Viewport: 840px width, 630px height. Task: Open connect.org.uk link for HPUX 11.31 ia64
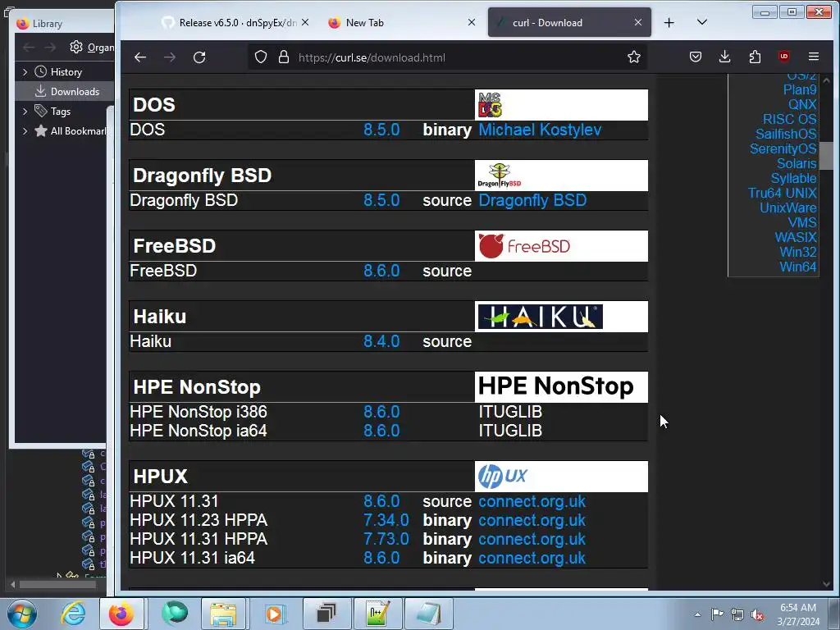coord(532,558)
